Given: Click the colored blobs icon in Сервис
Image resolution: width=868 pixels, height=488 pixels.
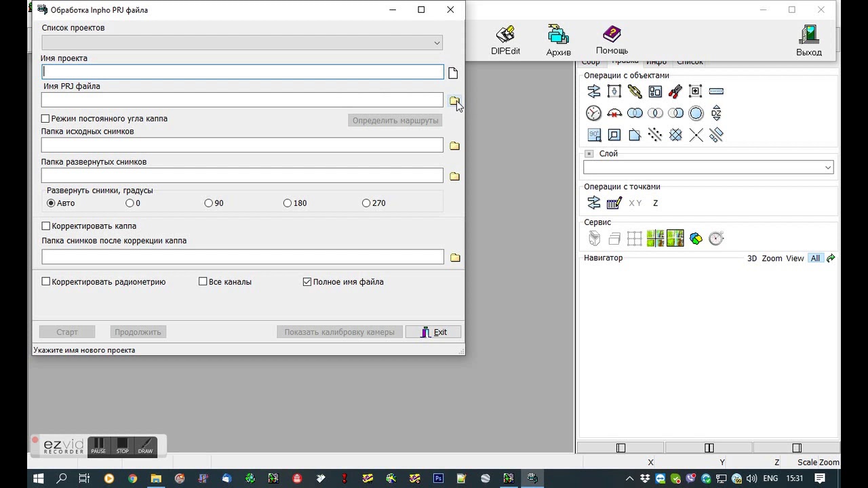Looking at the screenshot, I should [696, 238].
